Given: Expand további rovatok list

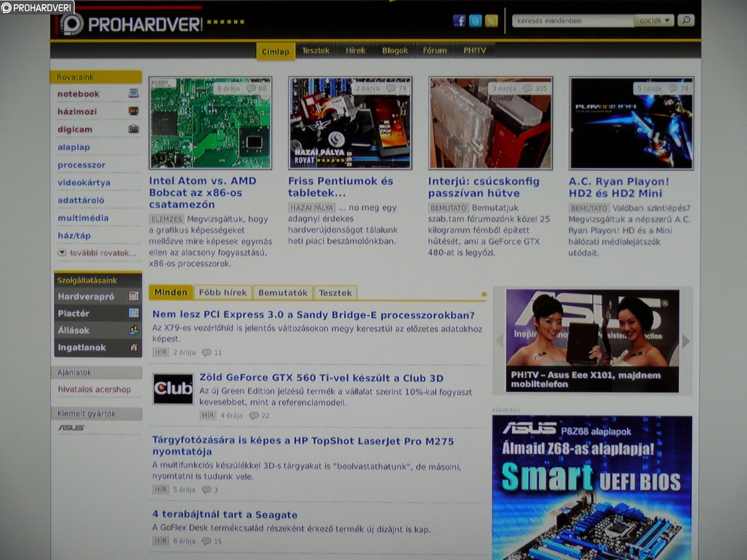Looking at the screenshot, I should [97, 253].
